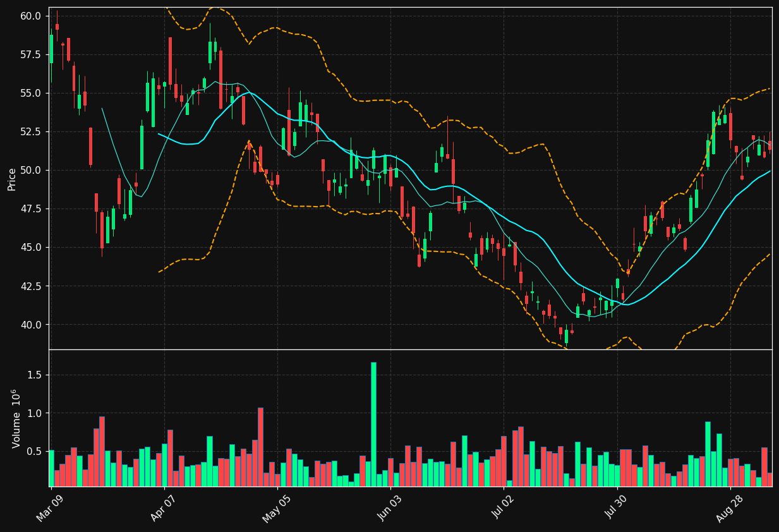Click the tallest green volume bar
This screenshot has height=532, width=779.
(373, 424)
